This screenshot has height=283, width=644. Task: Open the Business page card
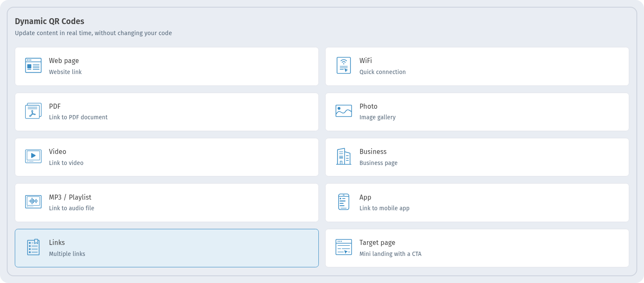(x=477, y=157)
